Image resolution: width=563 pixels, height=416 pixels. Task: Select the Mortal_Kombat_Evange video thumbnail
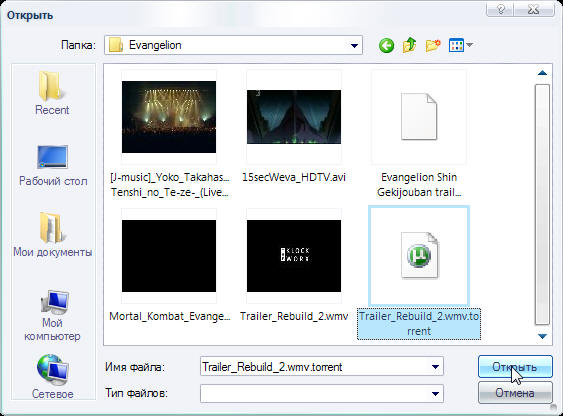[x=169, y=256]
